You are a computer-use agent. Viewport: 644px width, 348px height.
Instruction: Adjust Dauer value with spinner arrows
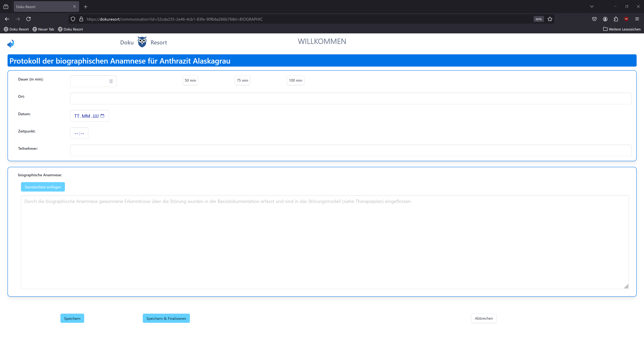(111, 81)
